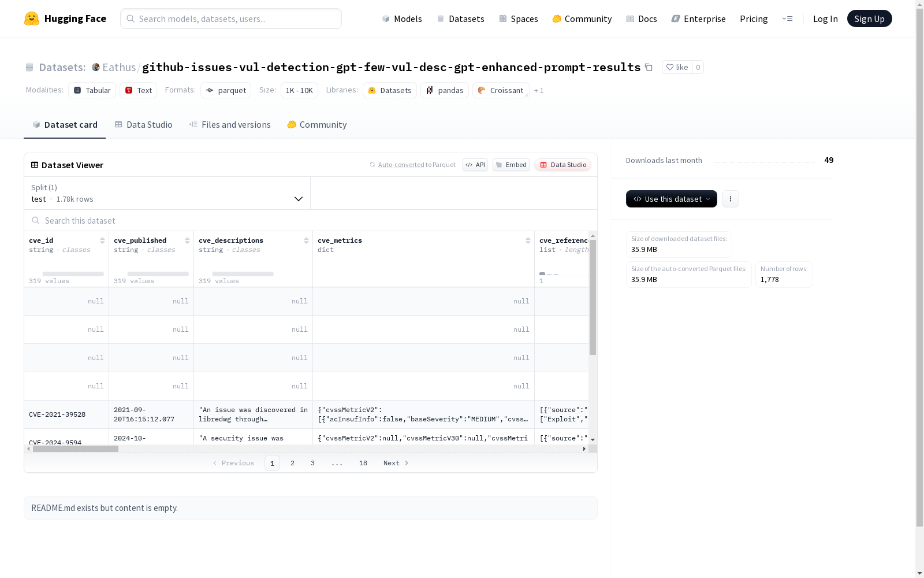924x578 pixels.
Task: Sort the cve_descriptions column
Action: click(306, 240)
